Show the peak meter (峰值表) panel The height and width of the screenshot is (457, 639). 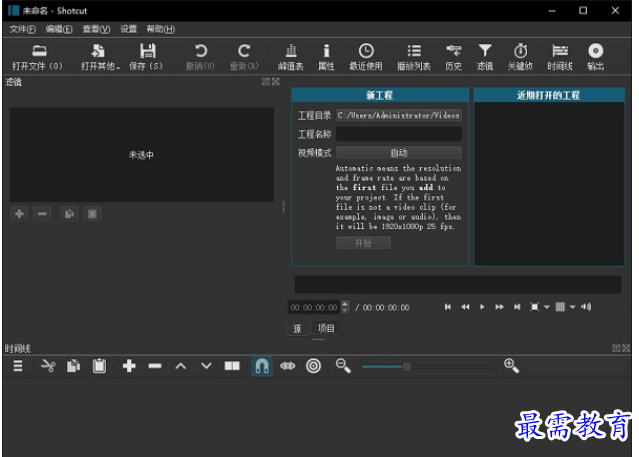[291, 56]
